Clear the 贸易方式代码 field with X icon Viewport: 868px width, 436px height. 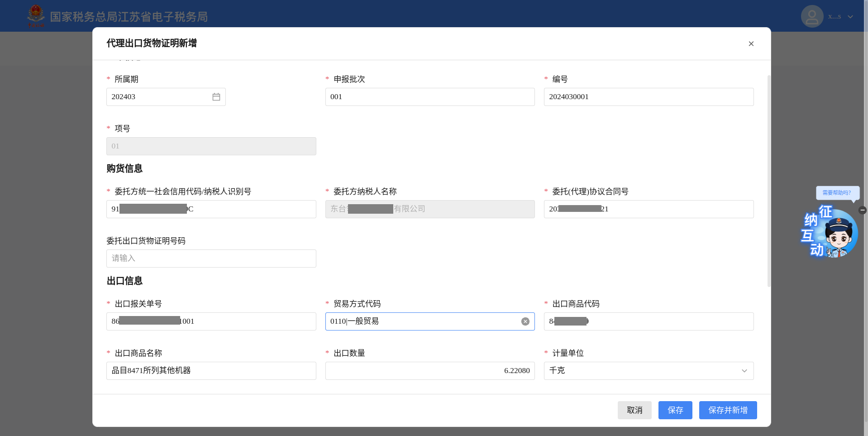click(525, 321)
